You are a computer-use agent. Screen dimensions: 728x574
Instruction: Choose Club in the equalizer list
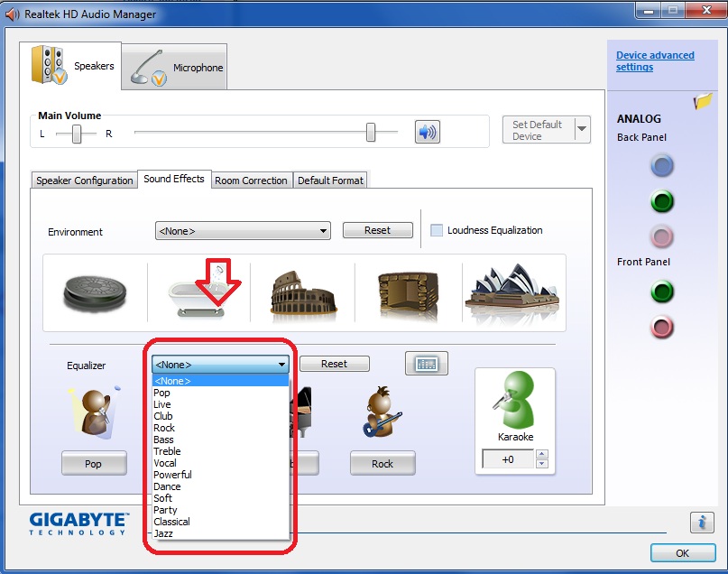click(220, 416)
